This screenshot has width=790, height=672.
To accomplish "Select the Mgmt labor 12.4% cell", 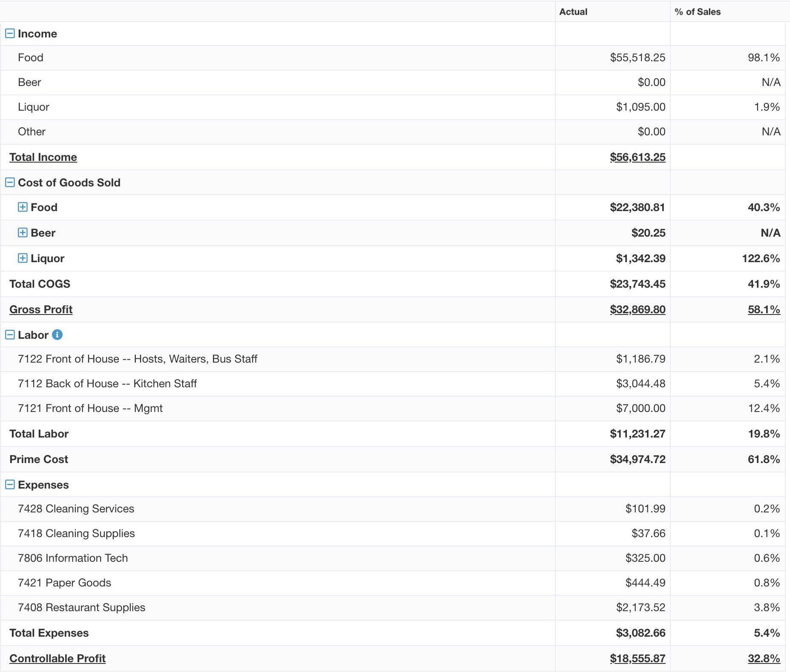I will pyautogui.click(x=764, y=408).
